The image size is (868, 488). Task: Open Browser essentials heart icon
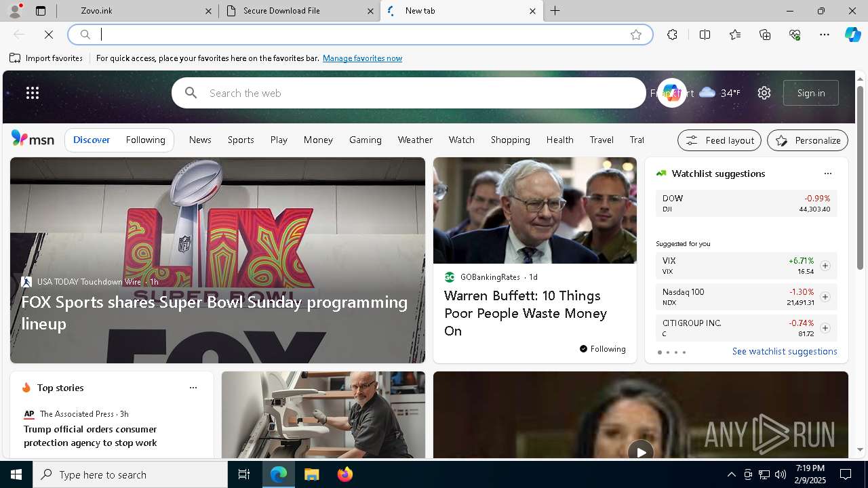click(795, 35)
